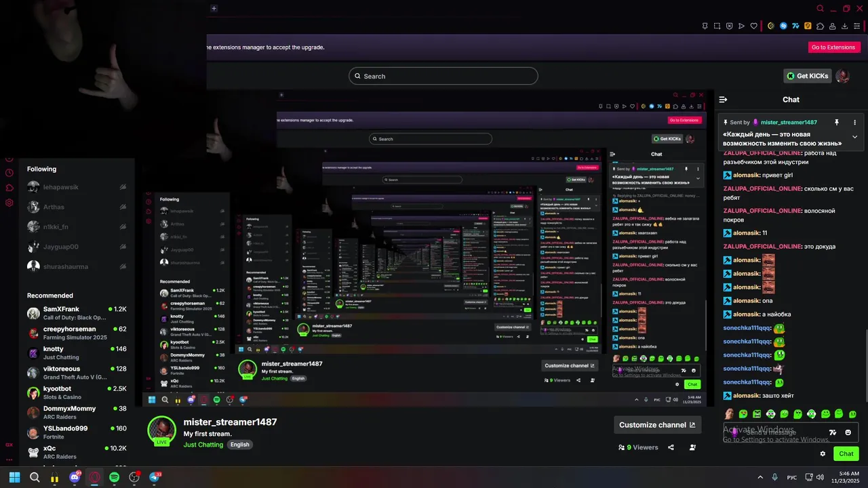Open pinned message three-dot options
This screenshot has width=868, height=488.
[854, 123]
